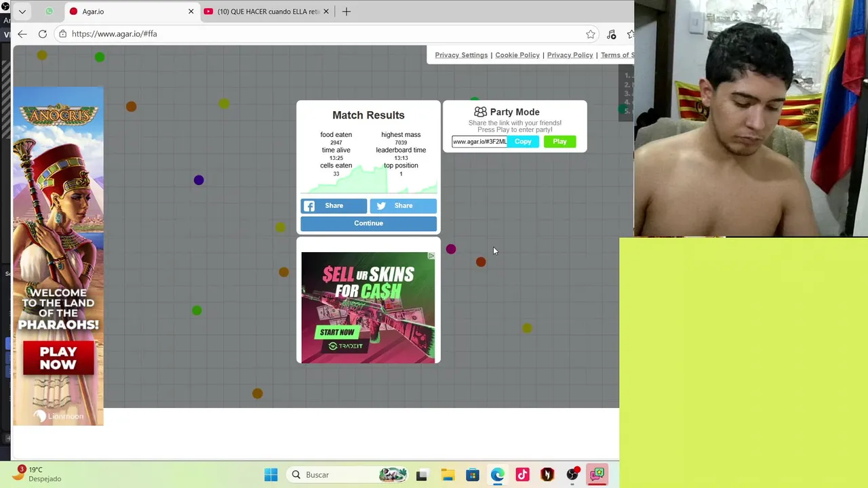Select the party link text field

(479, 142)
